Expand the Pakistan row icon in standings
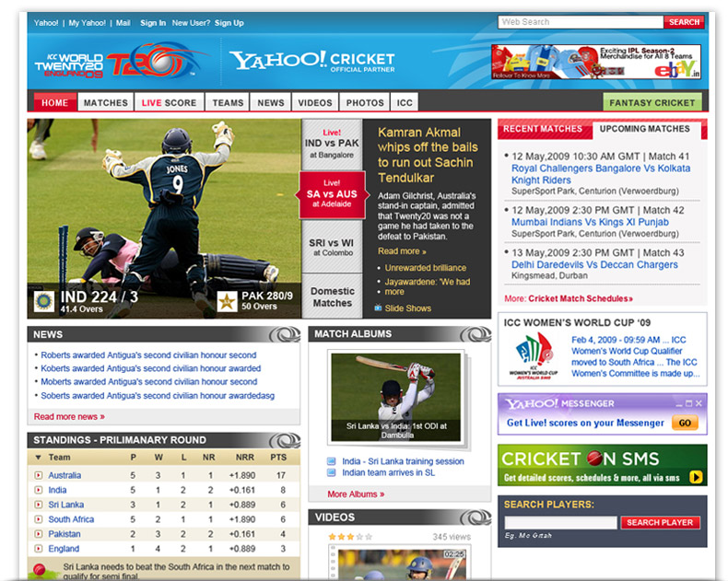The image size is (728, 581). pyautogui.click(x=39, y=534)
